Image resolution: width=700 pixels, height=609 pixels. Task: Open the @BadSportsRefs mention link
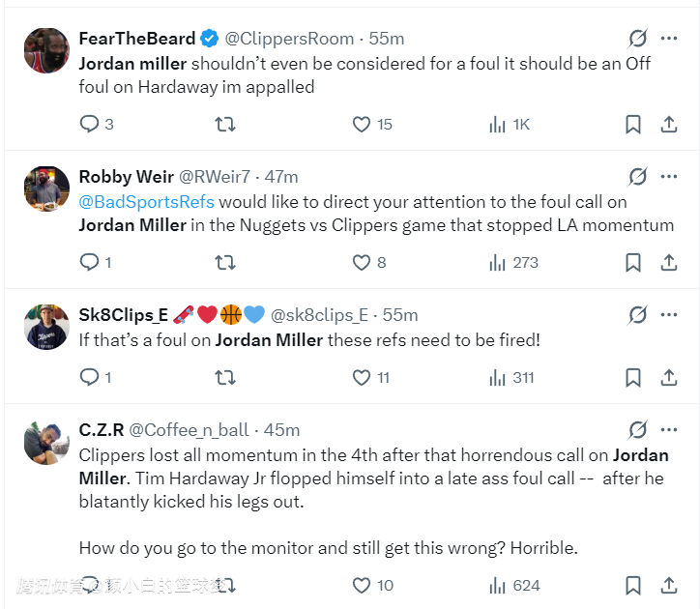[147, 202]
